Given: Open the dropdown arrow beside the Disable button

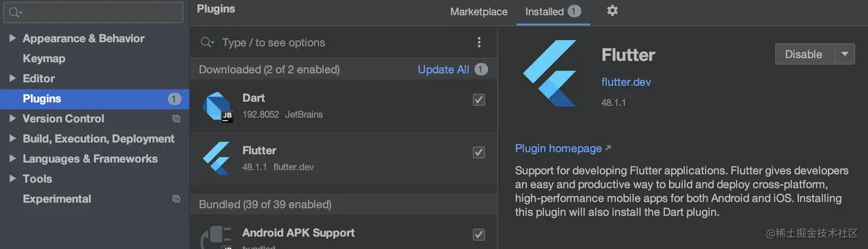Looking at the screenshot, I should pyautogui.click(x=844, y=54).
